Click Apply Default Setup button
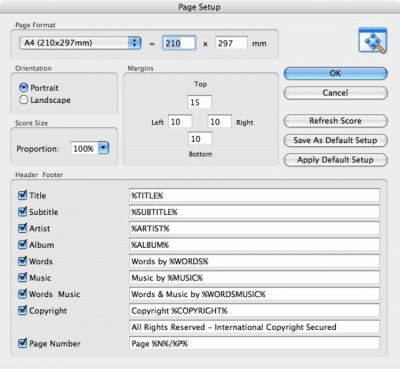This screenshot has width=400, height=369. pyautogui.click(x=336, y=160)
